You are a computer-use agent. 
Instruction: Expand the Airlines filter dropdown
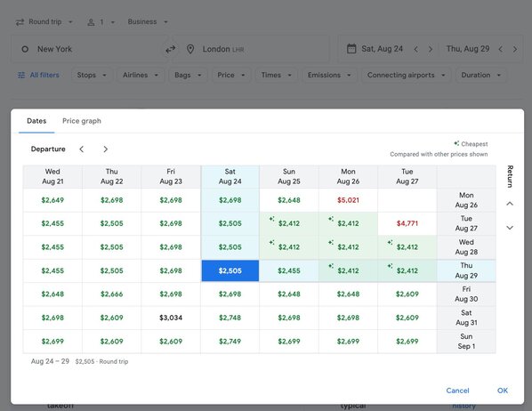tap(141, 75)
